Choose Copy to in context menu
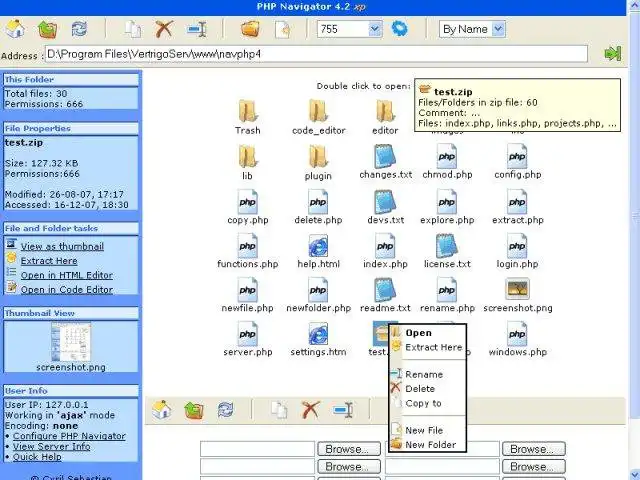The image size is (640, 480). [423, 403]
